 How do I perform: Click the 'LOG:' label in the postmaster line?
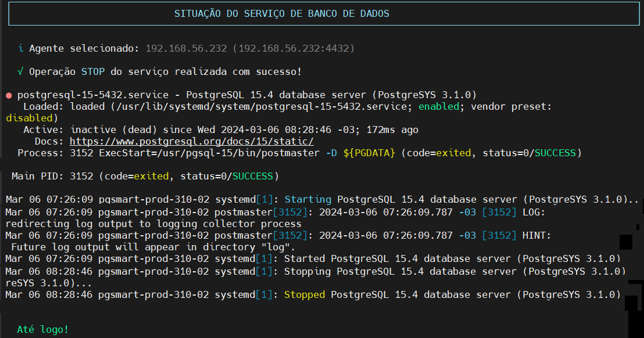coord(534,213)
